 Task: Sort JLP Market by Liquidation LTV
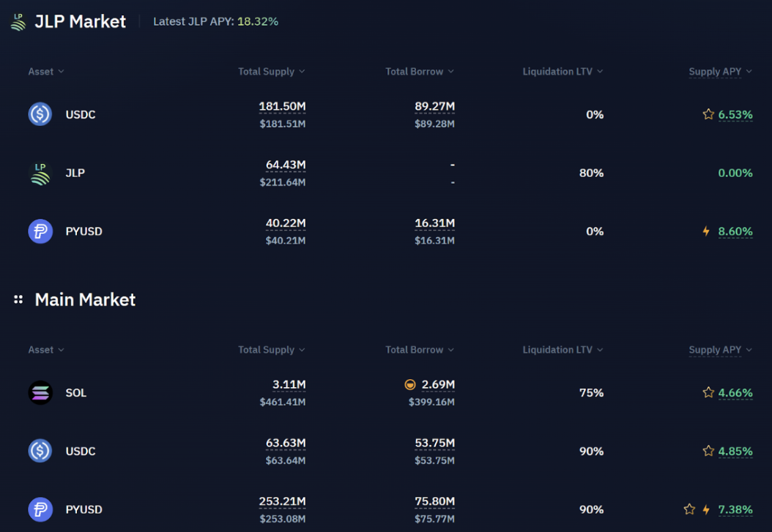(x=563, y=72)
